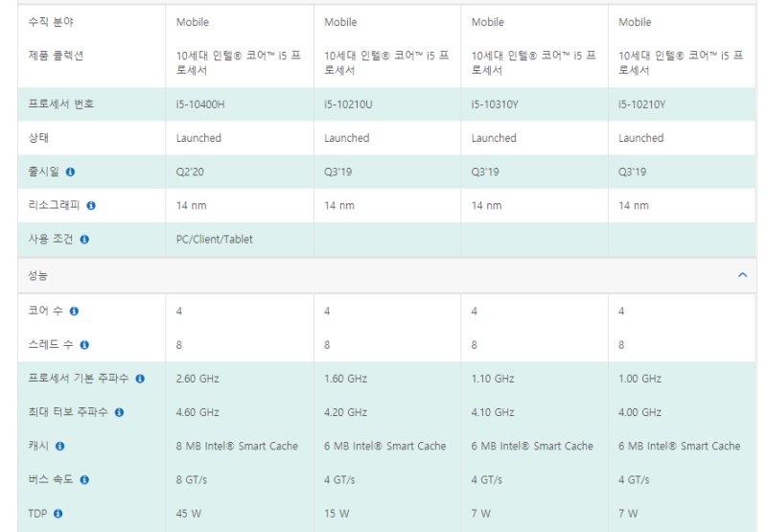Image resolution: width=767 pixels, height=532 pixels.
Task: Click the 수직 분야 row label
Action: [51, 22]
